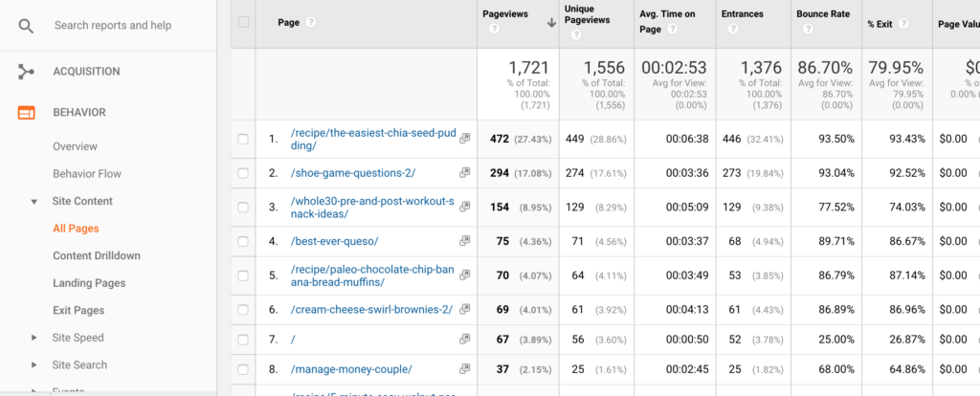980x396 pixels.
Task: Open help icon beside % Exit header
Action: click(903, 23)
